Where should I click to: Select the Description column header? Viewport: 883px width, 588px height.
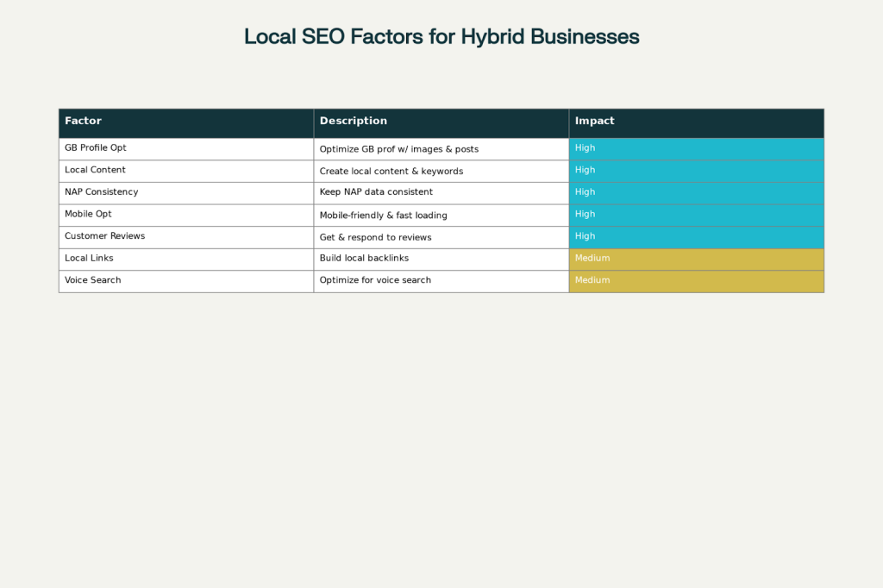pyautogui.click(x=353, y=121)
